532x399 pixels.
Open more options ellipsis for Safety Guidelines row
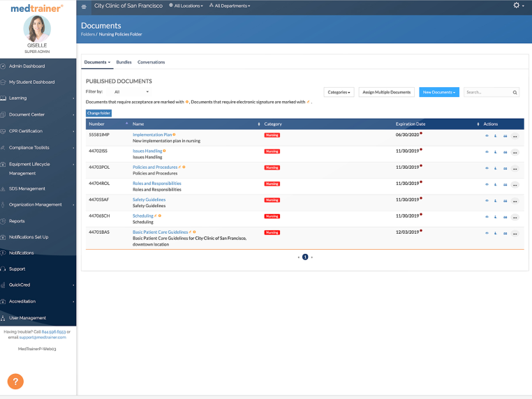coord(515,201)
